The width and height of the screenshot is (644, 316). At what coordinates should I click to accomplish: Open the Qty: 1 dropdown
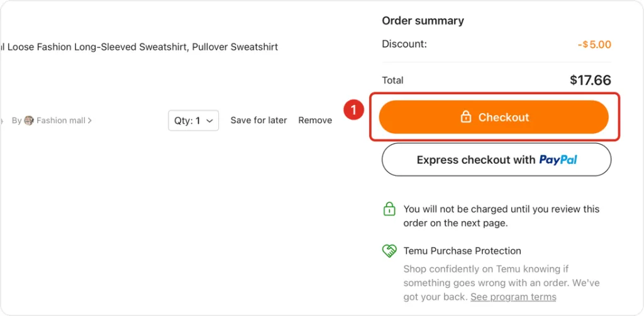[x=193, y=121]
